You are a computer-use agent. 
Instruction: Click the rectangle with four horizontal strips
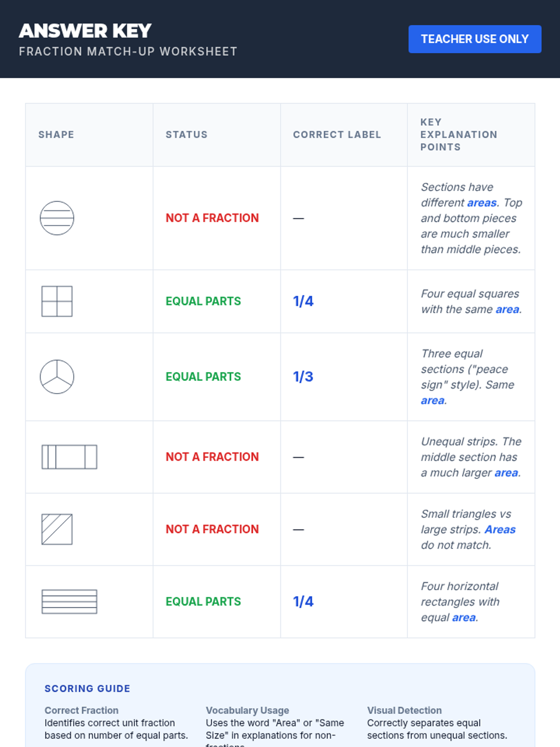pos(70,602)
